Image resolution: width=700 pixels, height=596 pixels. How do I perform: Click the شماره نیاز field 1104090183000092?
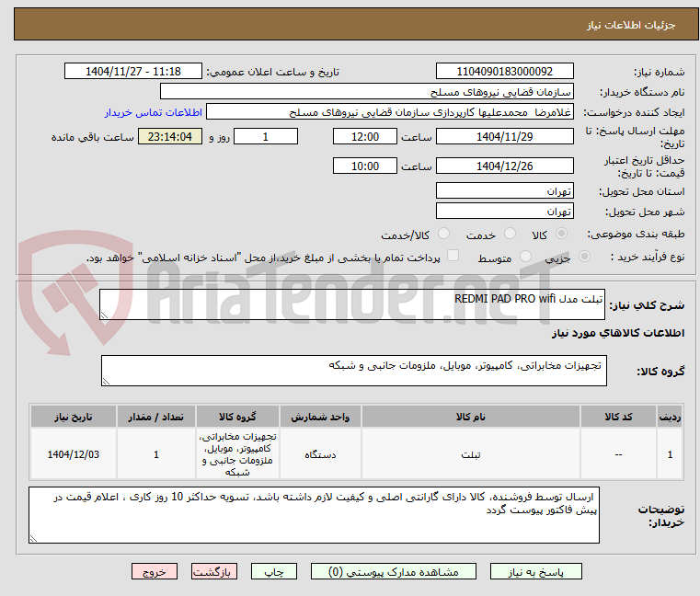click(504, 71)
